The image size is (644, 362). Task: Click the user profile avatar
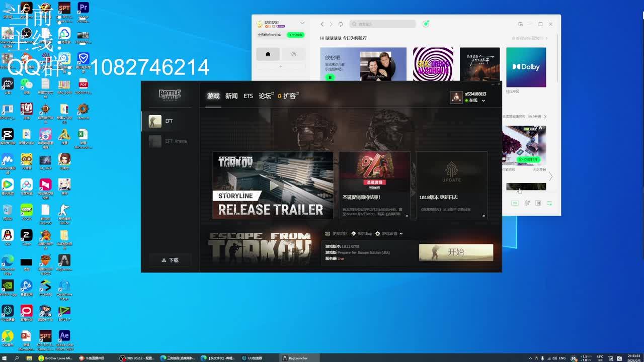tap(456, 97)
